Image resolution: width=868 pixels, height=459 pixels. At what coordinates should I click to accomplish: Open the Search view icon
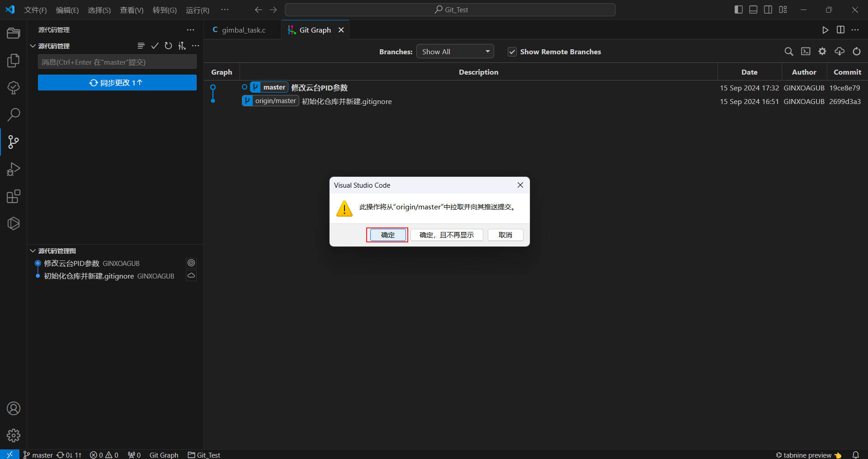[14, 115]
